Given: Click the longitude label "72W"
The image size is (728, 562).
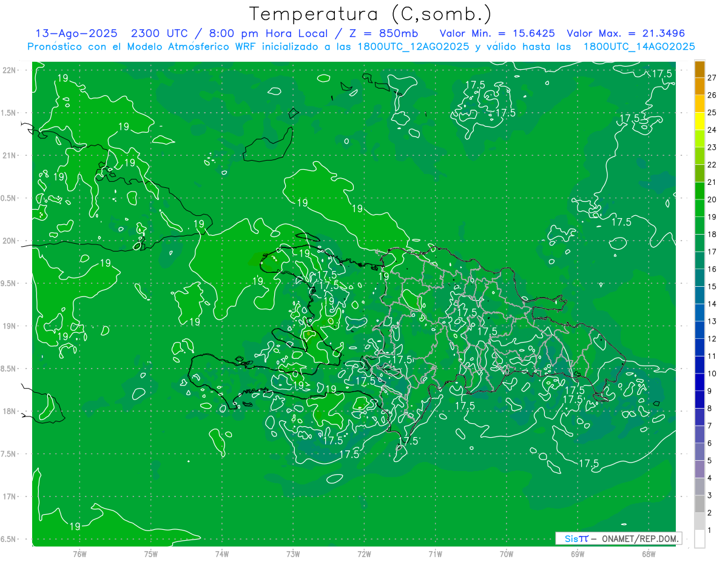Looking at the screenshot, I should point(364,554).
